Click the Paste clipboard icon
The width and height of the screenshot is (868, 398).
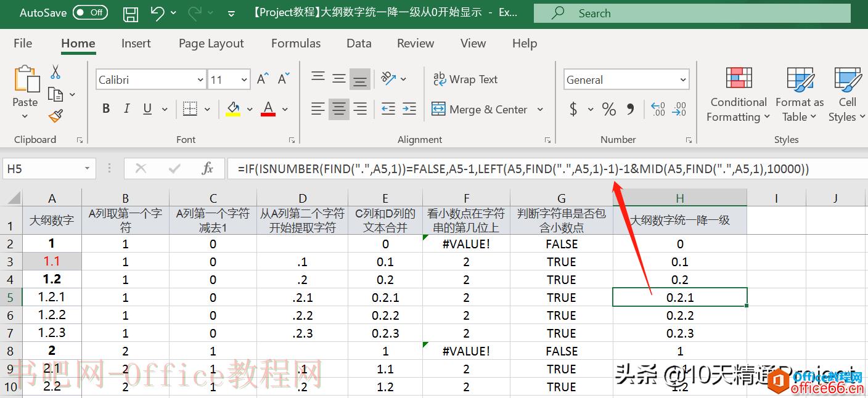[26, 79]
